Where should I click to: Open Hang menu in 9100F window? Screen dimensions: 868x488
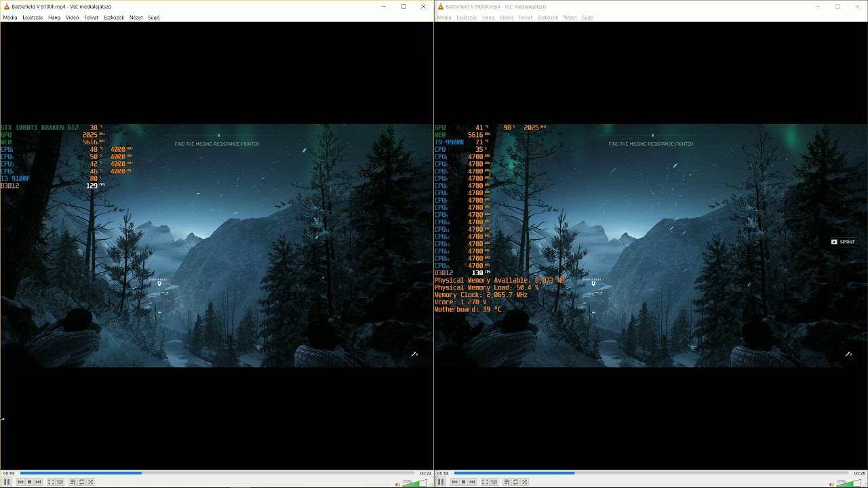(x=54, y=18)
